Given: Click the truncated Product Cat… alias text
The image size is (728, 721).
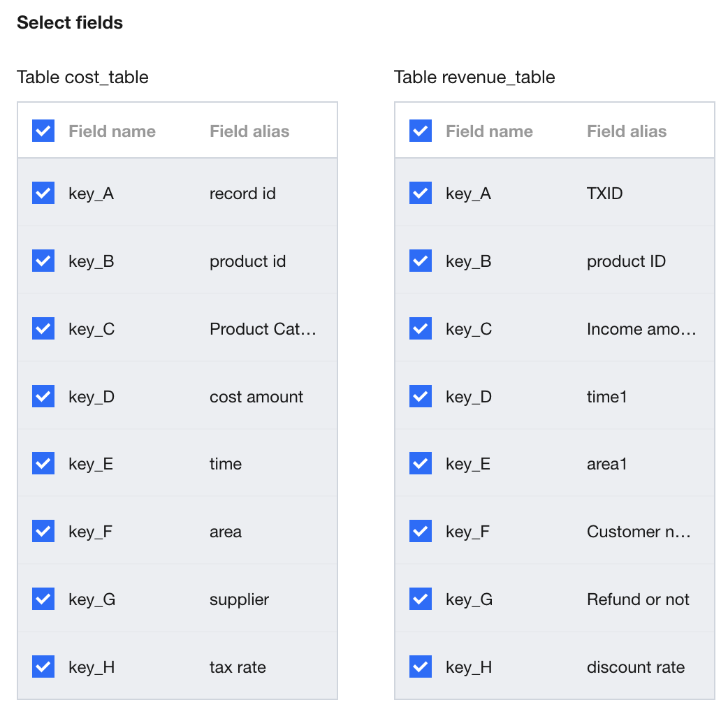Looking at the screenshot, I should click(263, 329).
